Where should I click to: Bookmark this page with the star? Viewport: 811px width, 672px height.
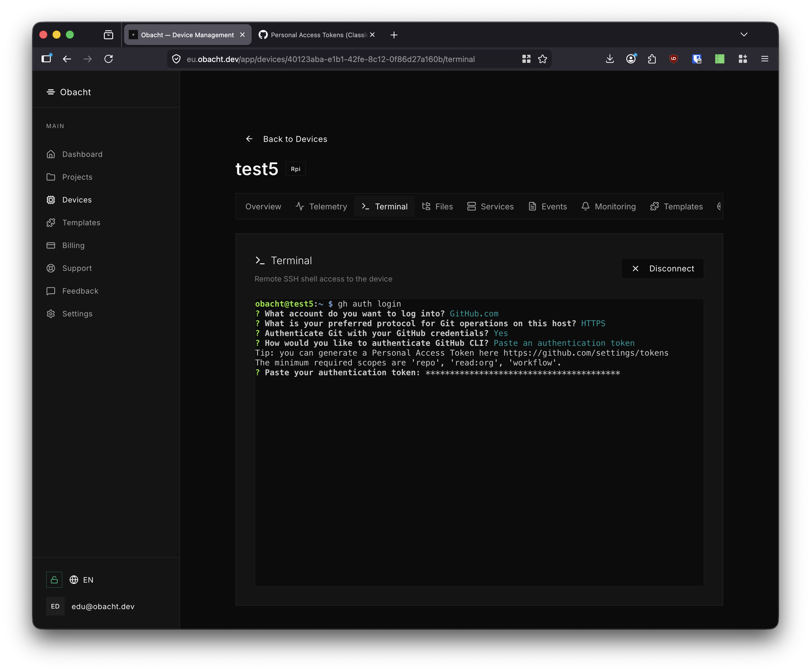[542, 59]
